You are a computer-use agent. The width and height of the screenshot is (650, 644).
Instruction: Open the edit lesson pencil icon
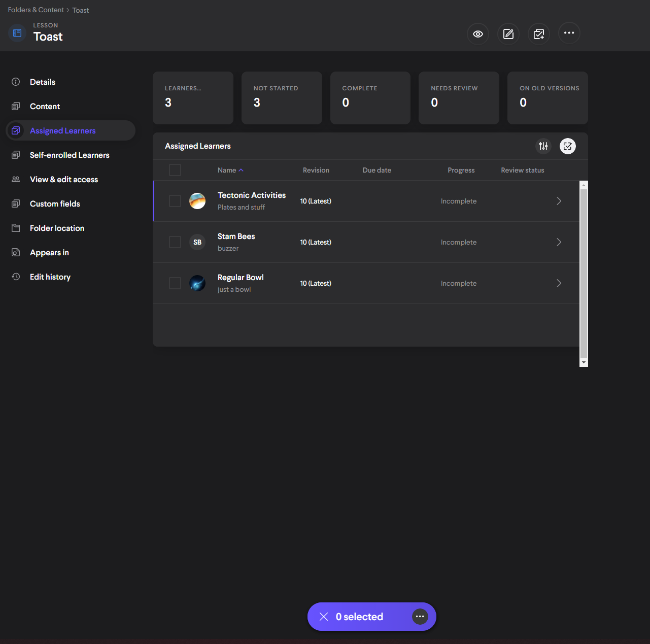click(508, 34)
